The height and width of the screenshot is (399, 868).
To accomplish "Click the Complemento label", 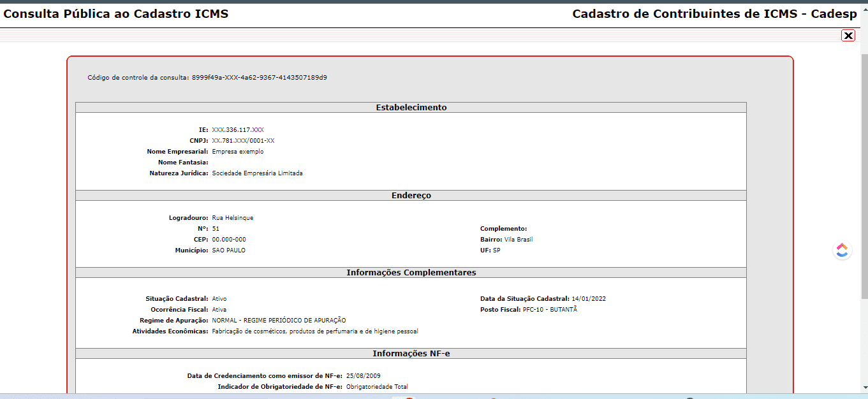I will click(x=503, y=229).
